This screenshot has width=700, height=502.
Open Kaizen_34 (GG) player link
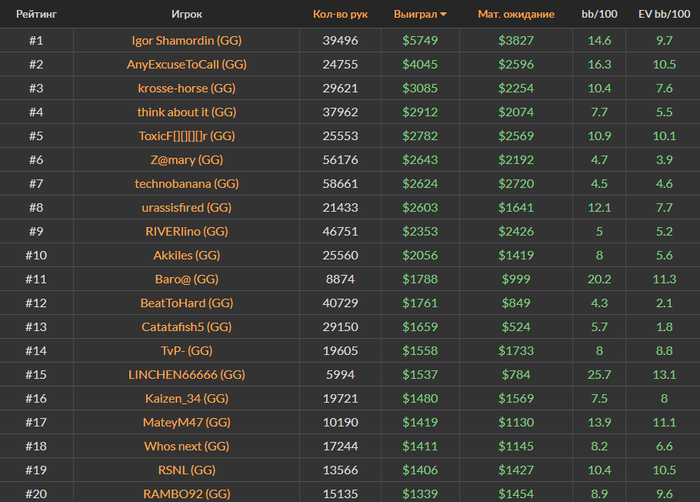point(187,398)
